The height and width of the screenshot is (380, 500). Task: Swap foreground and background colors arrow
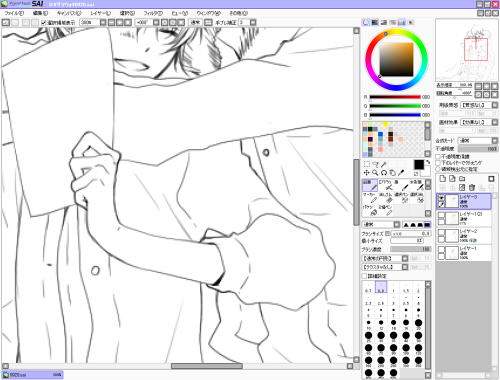pyautogui.click(x=428, y=162)
